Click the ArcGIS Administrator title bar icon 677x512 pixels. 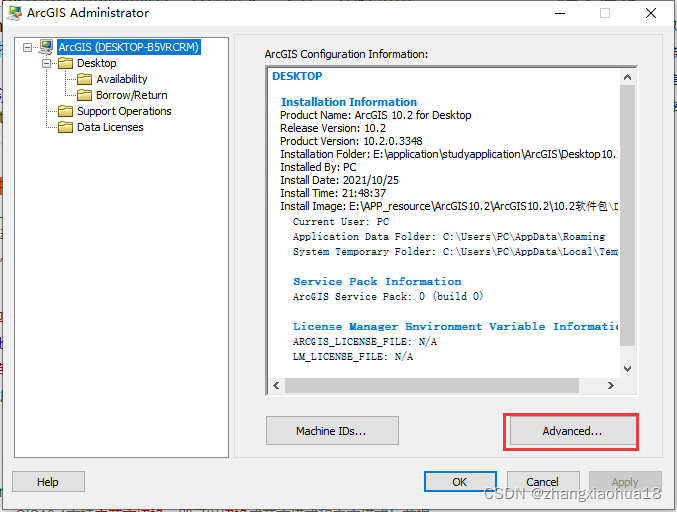coord(15,13)
